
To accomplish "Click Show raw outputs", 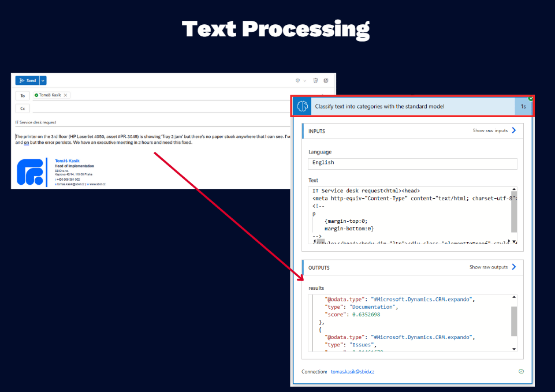I will click(489, 267).
